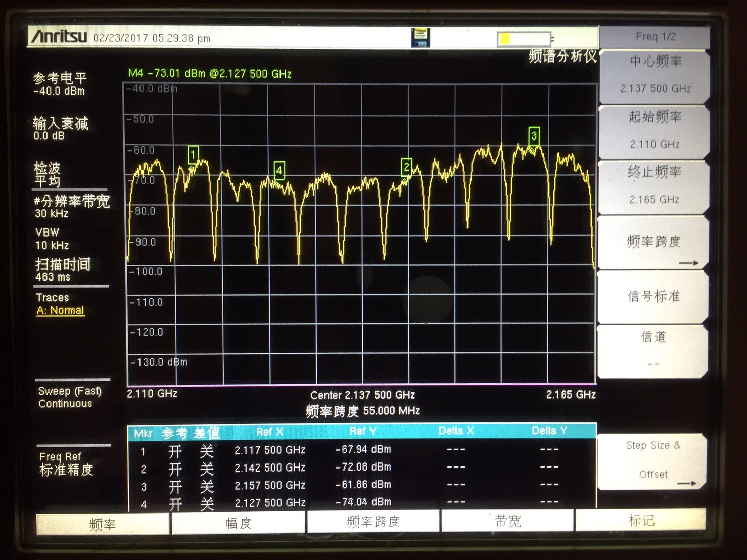Click the Center 2.137 500 GHz label
Screen dimensions: 747x560
point(362,395)
